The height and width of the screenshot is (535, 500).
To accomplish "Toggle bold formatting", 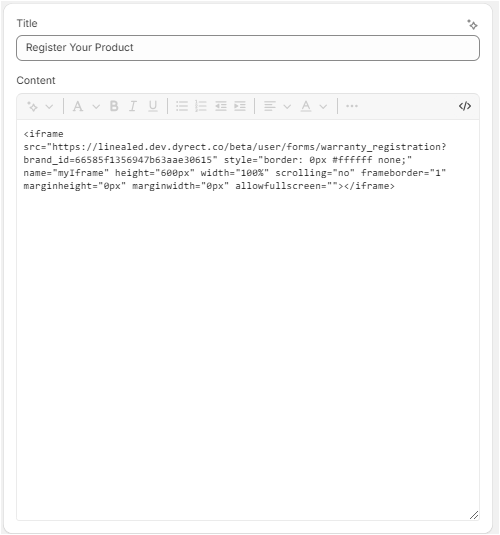I will pos(114,106).
